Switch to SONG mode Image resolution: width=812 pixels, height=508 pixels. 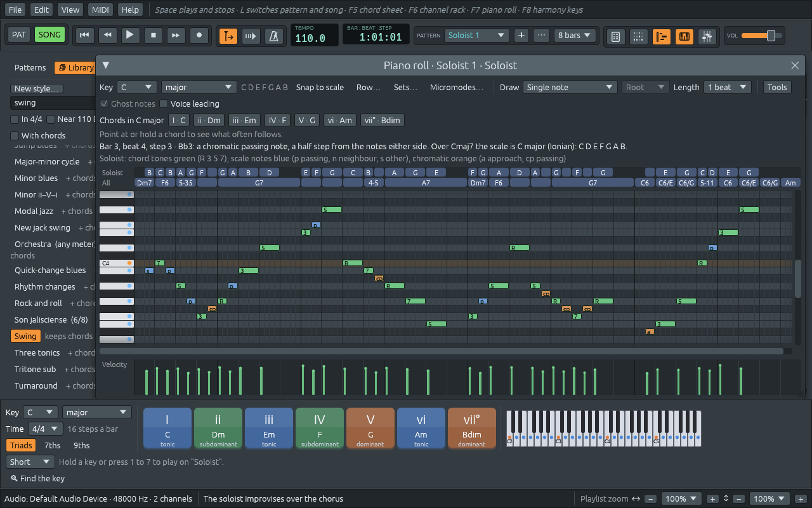point(49,34)
